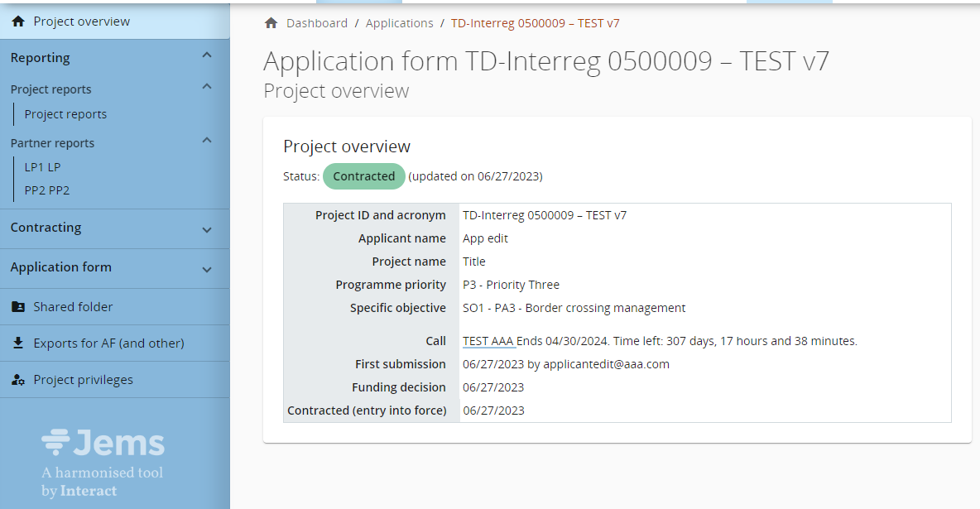Click the Project privileges user-gear icon
The image size is (980, 509).
[18, 380]
